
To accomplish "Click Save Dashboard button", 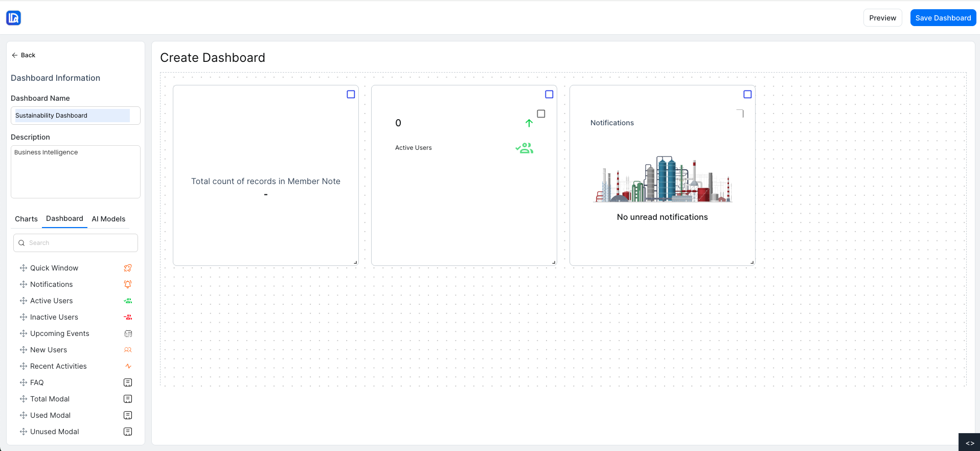I will point(943,18).
